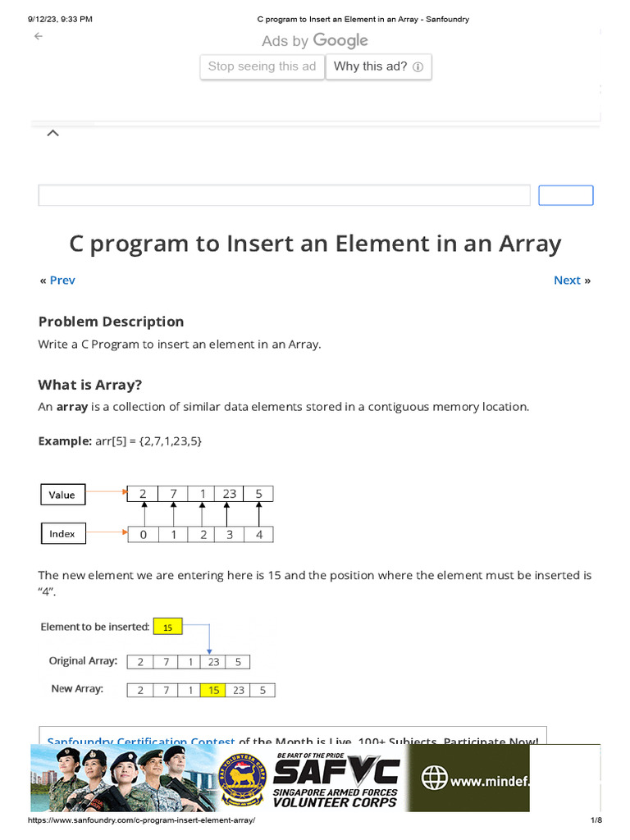Screen dimensions: 630x840
Task: Click the Value label box in diagram
Action: point(62,495)
